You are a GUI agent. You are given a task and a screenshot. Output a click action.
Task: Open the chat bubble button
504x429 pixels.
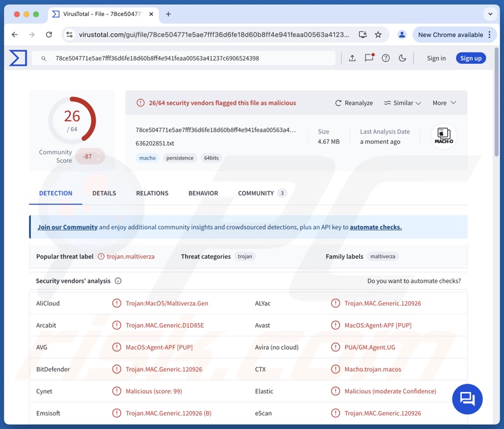[x=467, y=399]
